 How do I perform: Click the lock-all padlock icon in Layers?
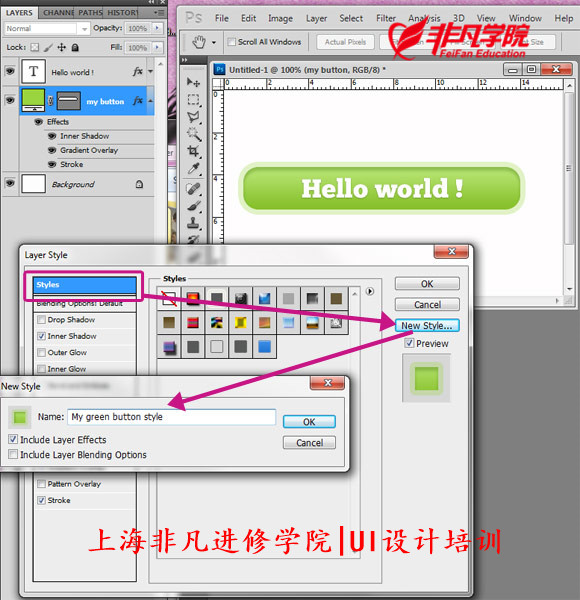[75, 47]
